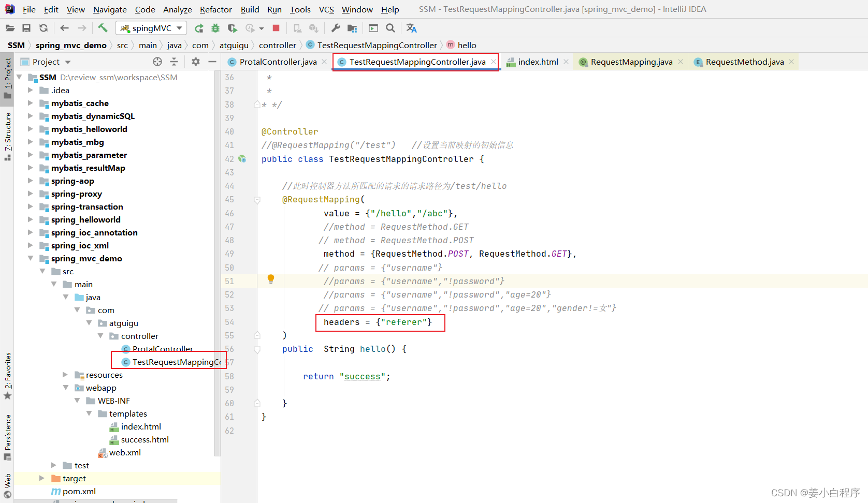The width and height of the screenshot is (868, 503).
Task: Click hello method in breadcrumb
Action: (461, 45)
